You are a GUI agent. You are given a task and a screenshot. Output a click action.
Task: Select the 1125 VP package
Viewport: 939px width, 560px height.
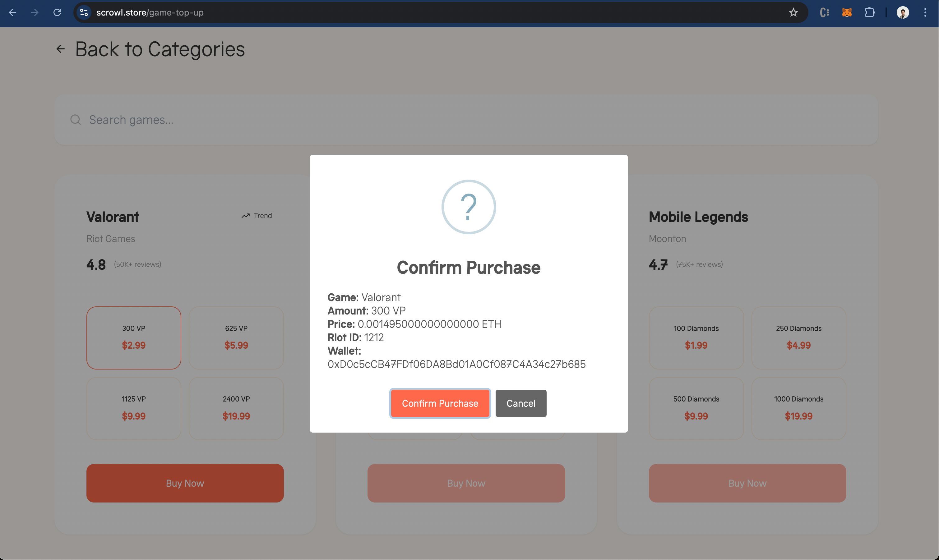click(134, 408)
